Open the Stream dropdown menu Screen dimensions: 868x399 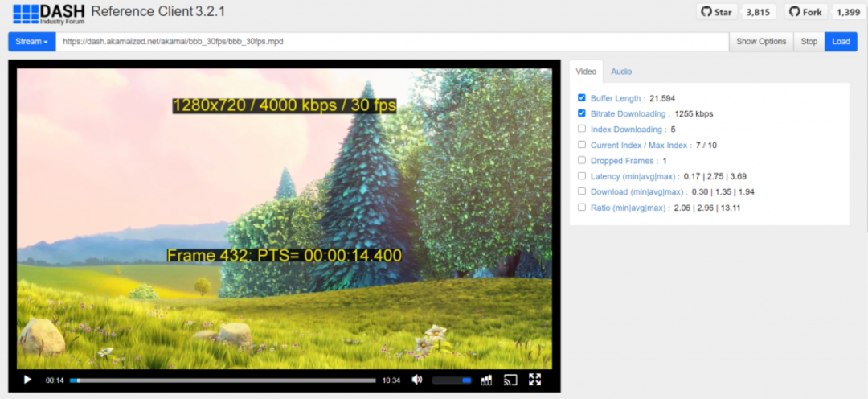point(31,42)
